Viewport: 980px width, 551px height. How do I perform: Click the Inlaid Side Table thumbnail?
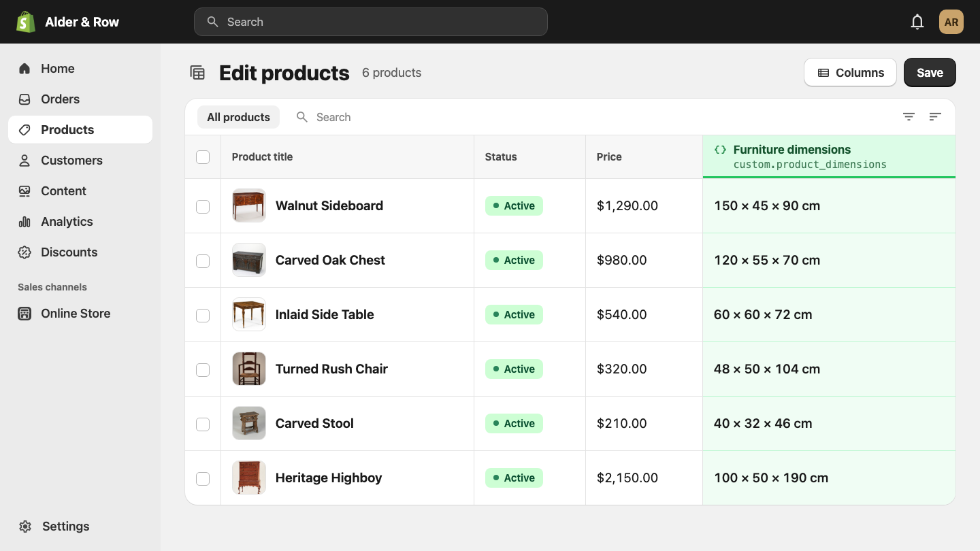249,314
